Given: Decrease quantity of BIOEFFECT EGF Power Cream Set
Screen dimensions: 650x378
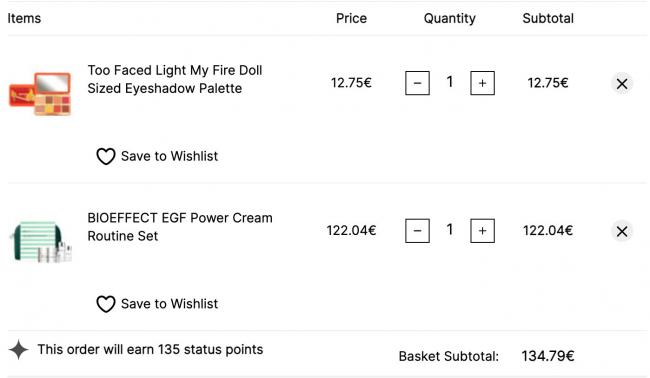Looking at the screenshot, I should point(417,231).
